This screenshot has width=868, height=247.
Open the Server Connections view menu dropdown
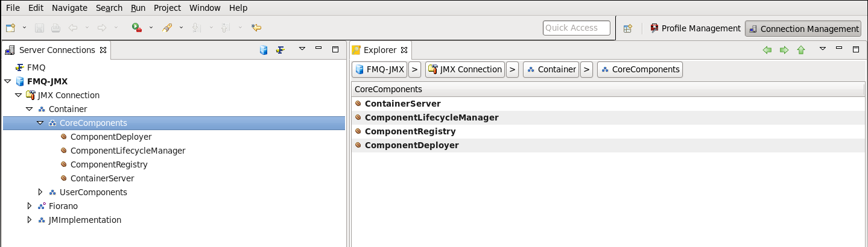coord(302,49)
